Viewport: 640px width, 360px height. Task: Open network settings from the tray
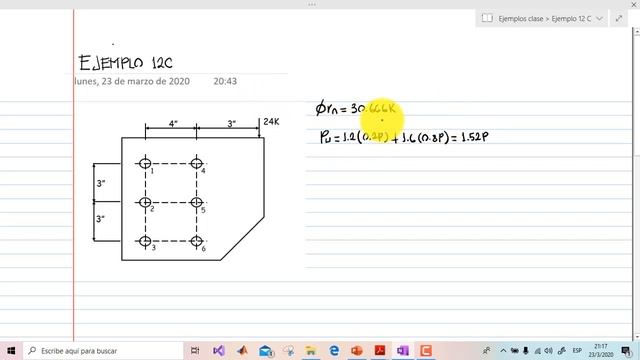(x=537, y=351)
